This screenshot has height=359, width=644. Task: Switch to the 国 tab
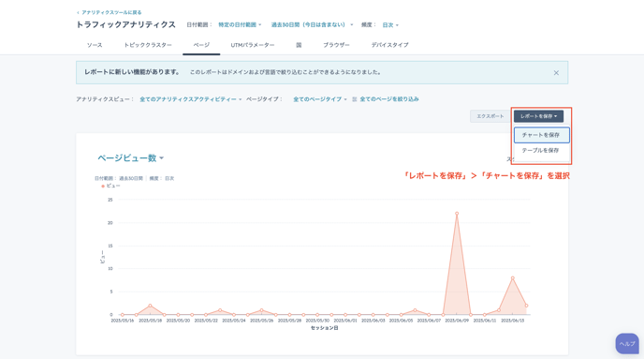tap(299, 45)
